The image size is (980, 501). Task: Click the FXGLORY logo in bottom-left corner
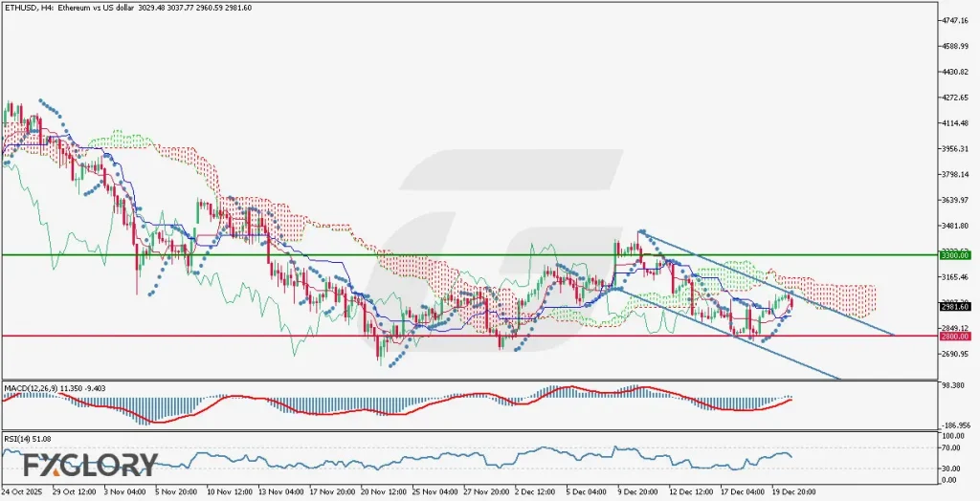[91, 466]
